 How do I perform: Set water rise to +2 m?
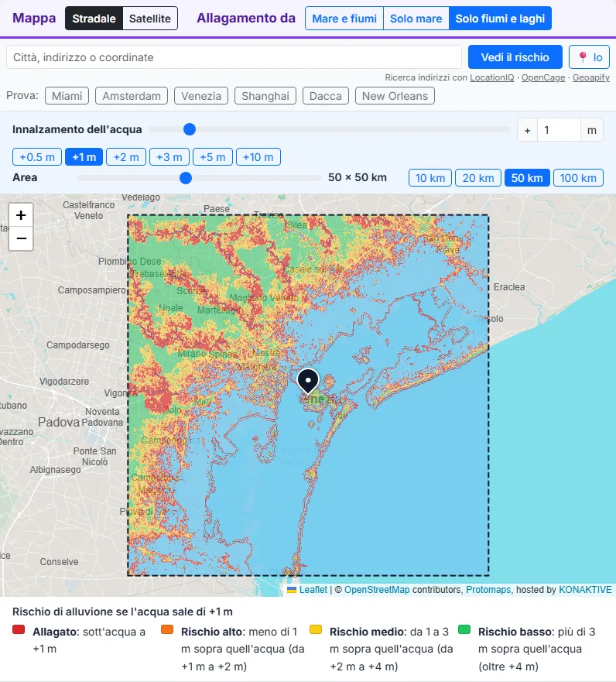pos(126,157)
